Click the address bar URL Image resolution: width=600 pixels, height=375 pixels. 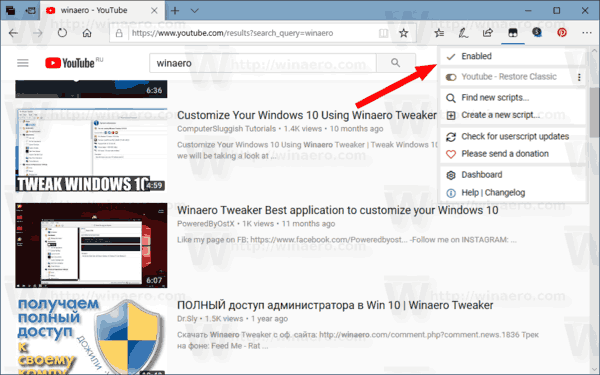click(232, 33)
